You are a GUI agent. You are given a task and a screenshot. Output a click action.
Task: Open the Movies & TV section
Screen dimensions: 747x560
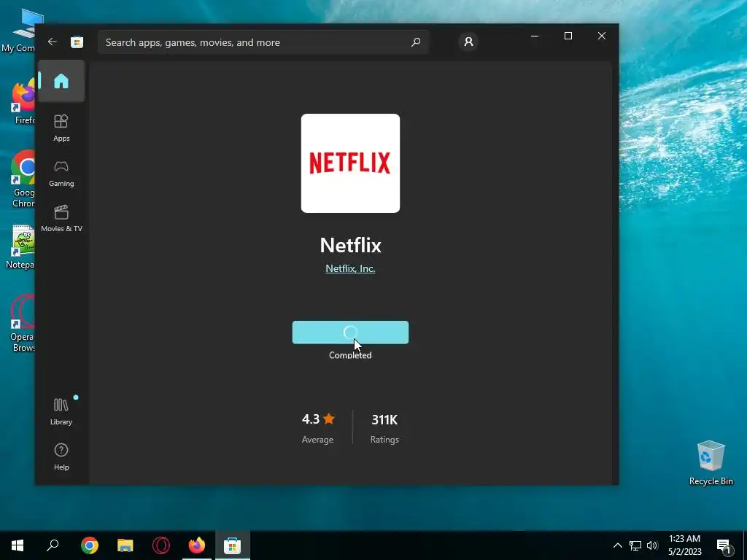61,219
